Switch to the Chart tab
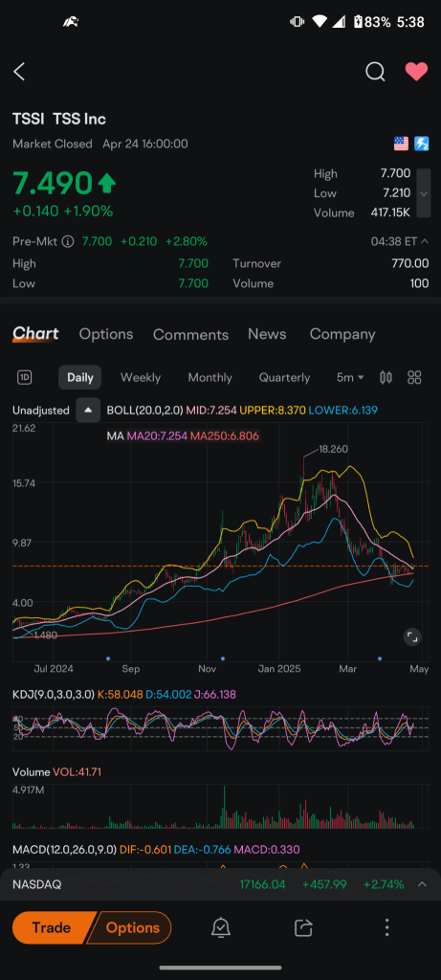This screenshot has width=441, height=980. tap(35, 334)
